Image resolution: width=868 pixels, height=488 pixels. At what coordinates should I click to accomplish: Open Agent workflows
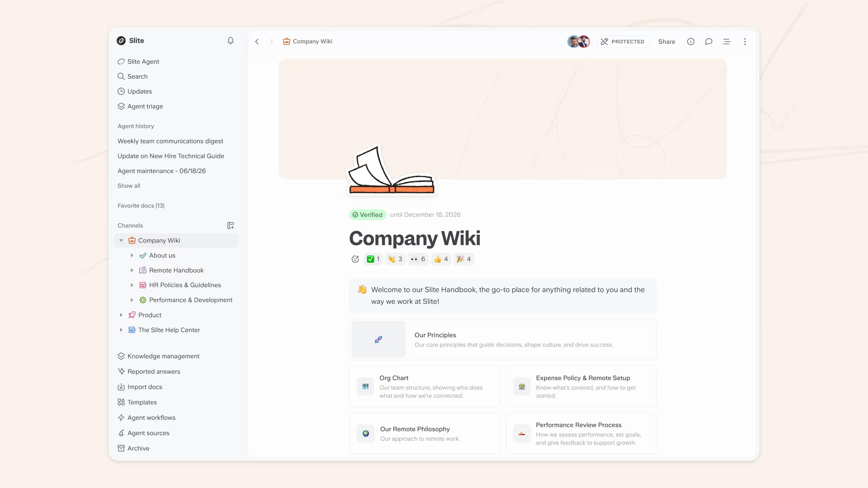[x=176, y=418]
